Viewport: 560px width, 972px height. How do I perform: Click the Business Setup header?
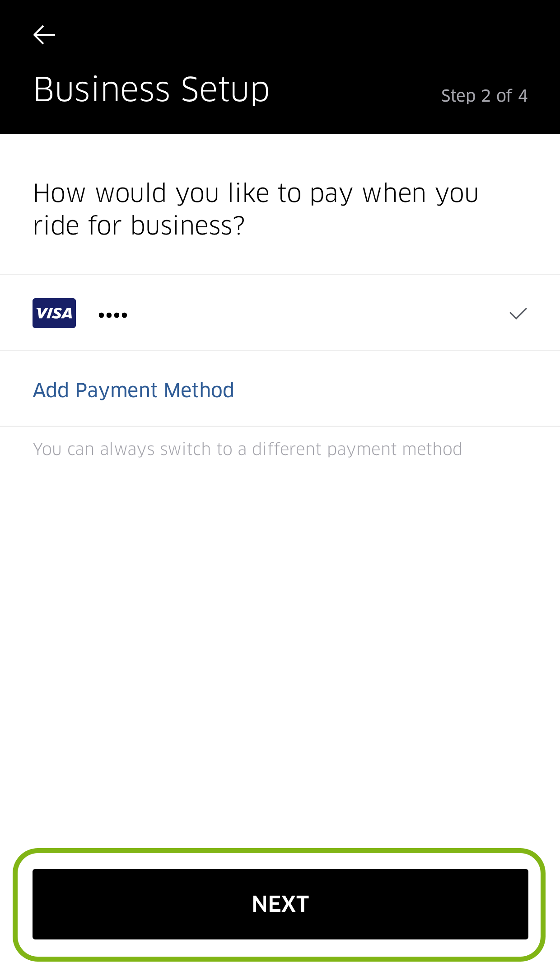pyautogui.click(x=151, y=89)
